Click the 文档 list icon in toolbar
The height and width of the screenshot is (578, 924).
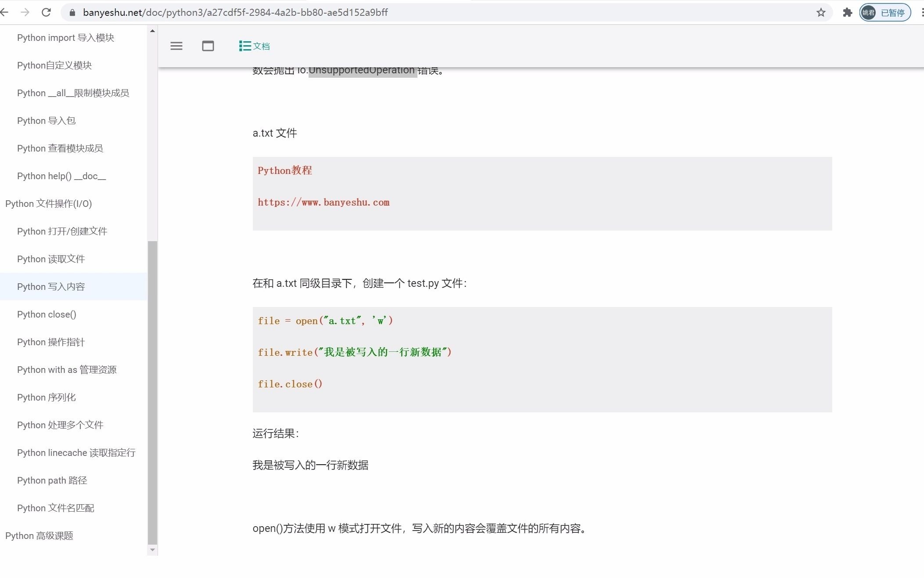[x=244, y=46]
